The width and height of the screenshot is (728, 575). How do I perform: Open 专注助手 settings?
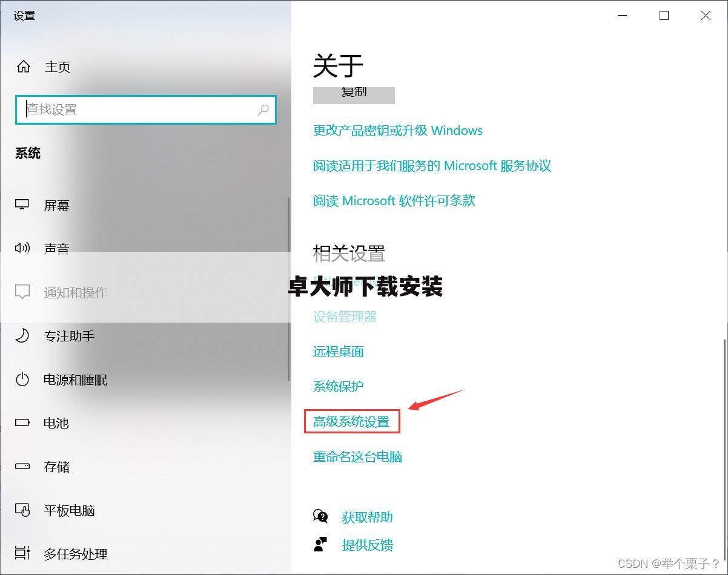click(69, 336)
